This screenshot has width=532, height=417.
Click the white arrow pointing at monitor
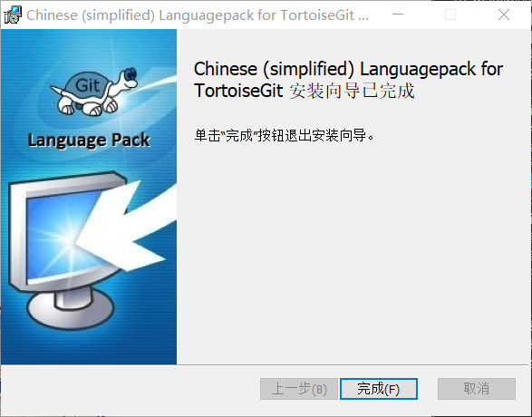pyautogui.click(x=131, y=226)
